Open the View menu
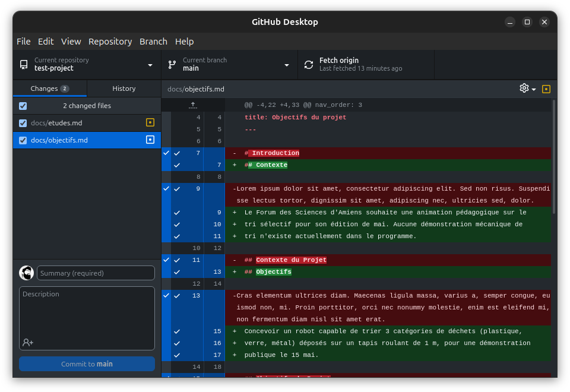 pyautogui.click(x=71, y=42)
